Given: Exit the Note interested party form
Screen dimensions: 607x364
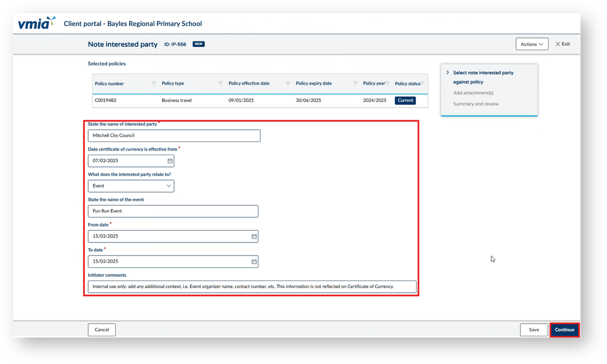Looking at the screenshot, I should (563, 44).
